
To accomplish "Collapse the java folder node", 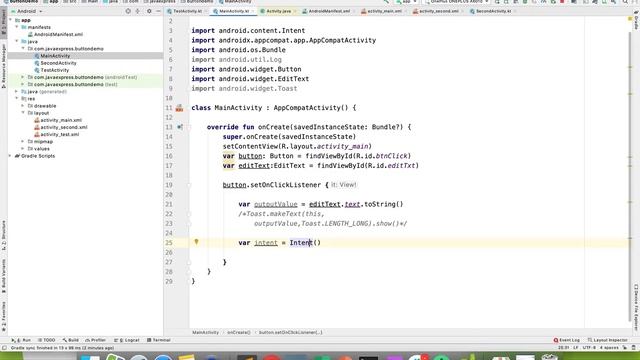I will 17,42.
